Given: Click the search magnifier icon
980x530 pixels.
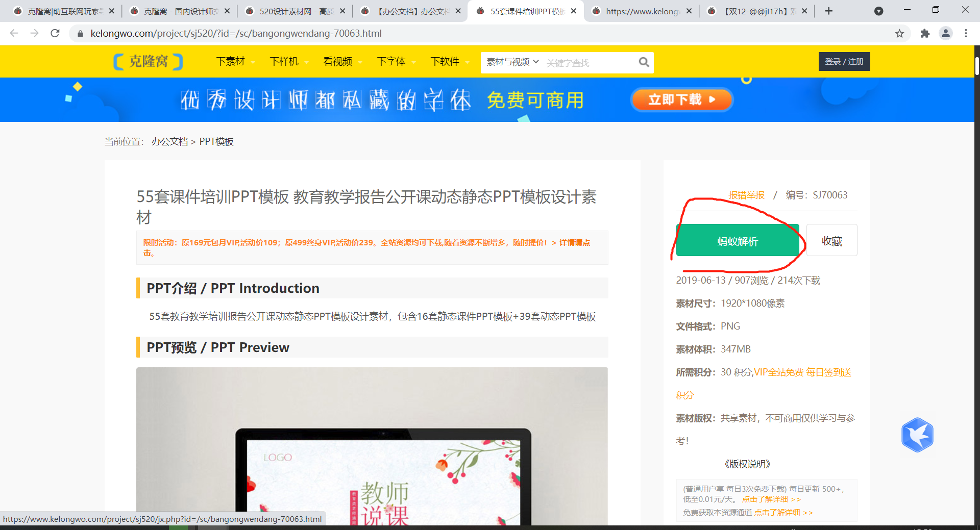Looking at the screenshot, I should [644, 62].
